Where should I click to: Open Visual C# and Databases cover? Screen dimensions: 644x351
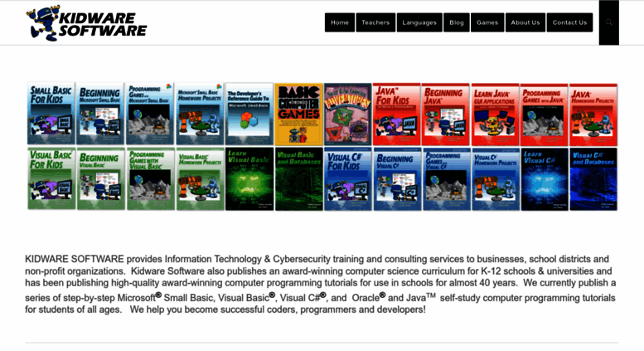tap(593, 178)
